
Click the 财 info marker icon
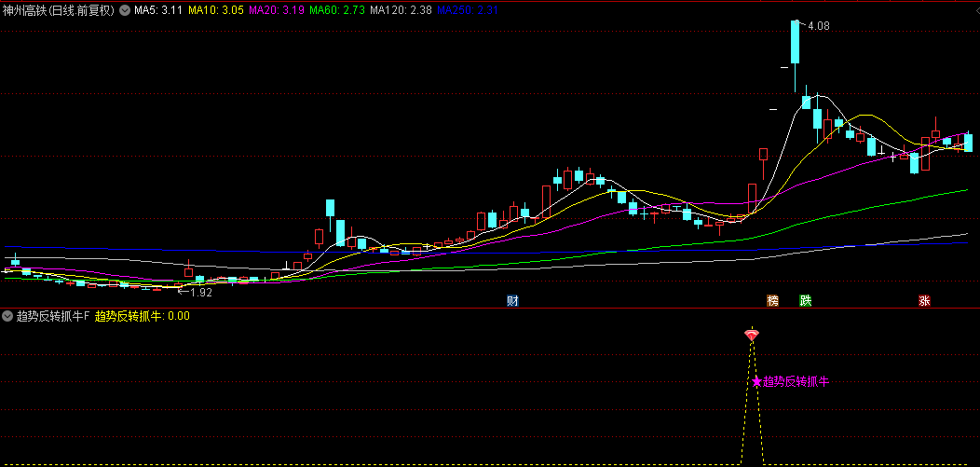(x=512, y=301)
